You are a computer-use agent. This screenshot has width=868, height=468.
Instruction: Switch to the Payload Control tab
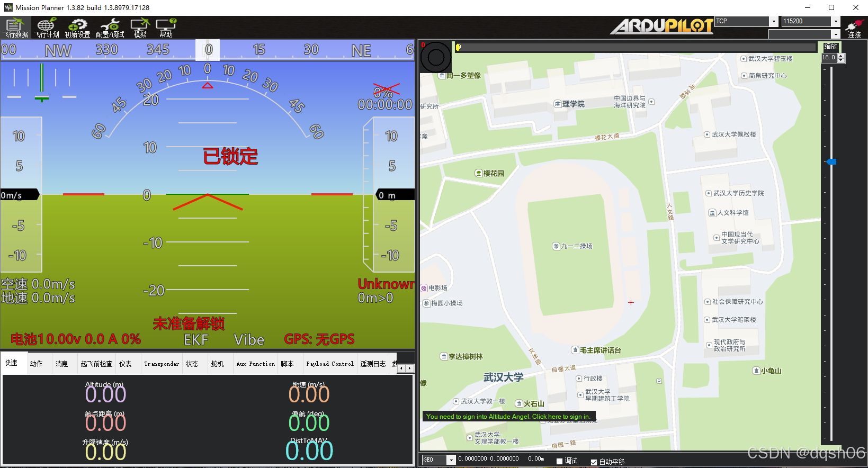[x=330, y=364]
